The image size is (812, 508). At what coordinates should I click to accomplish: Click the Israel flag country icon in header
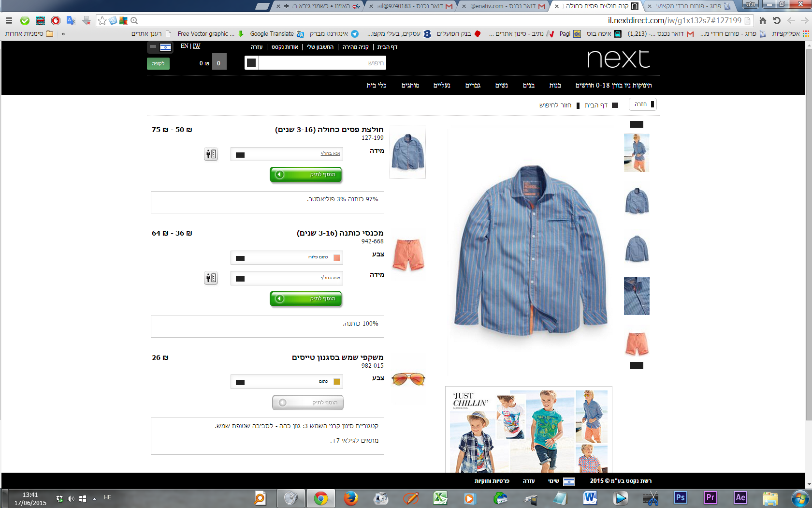click(x=165, y=47)
